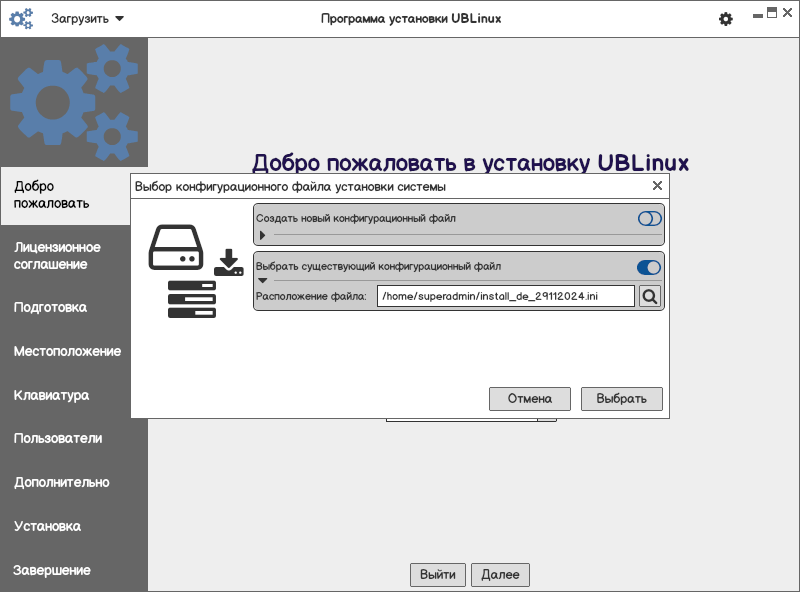
Task: Click the disk drive download illustration in dialog
Action: click(196, 271)
